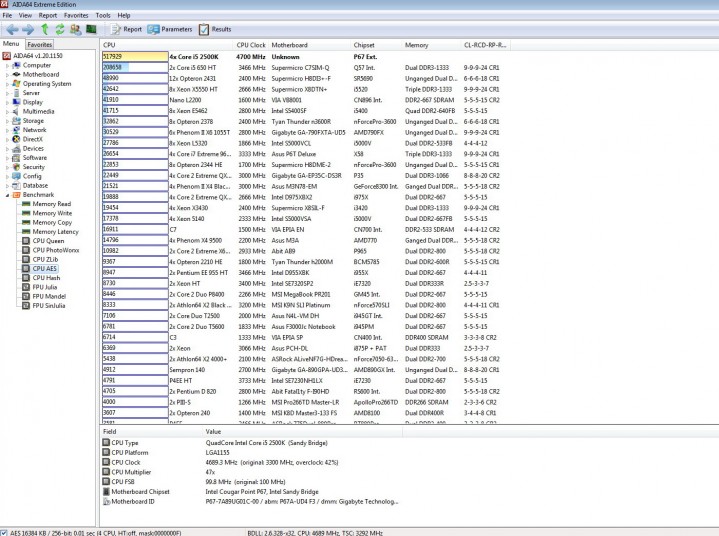The height and width of the screenshot is (536, 719).
Task: Select AIDA64 v1.20.1150 root node
Action: tap(33, 55)
